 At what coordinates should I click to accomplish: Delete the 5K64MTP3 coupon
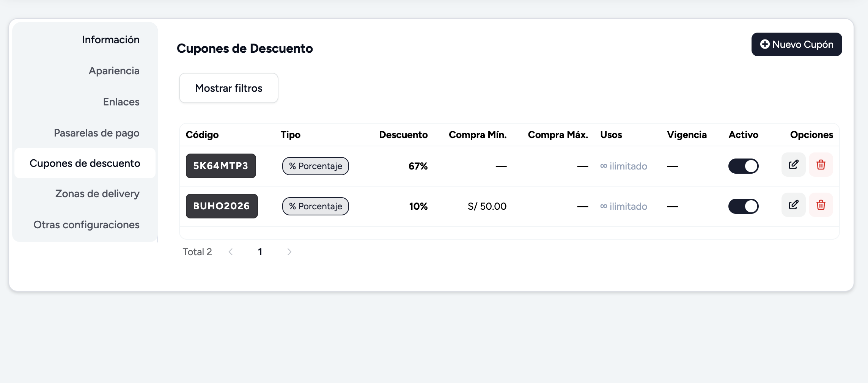pos(821,165)
